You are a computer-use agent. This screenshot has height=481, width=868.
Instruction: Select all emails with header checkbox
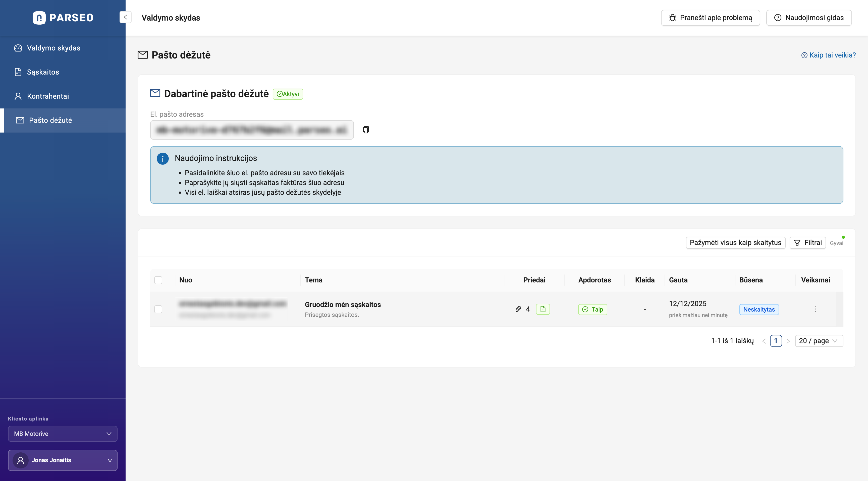pyautogui.click(x=158, y=280)
